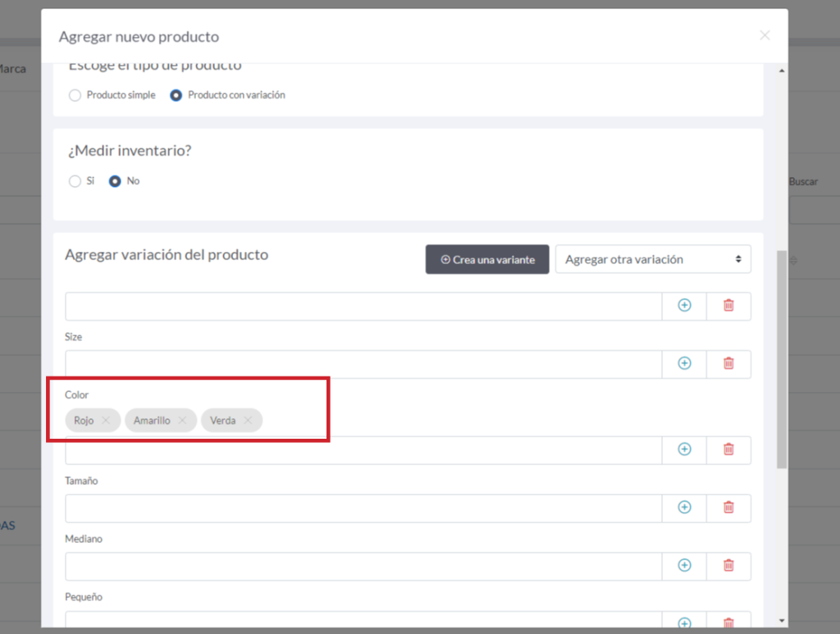Choose Sí for measuring inventory
Screen dimensions: 840x634
click(75, 181)
